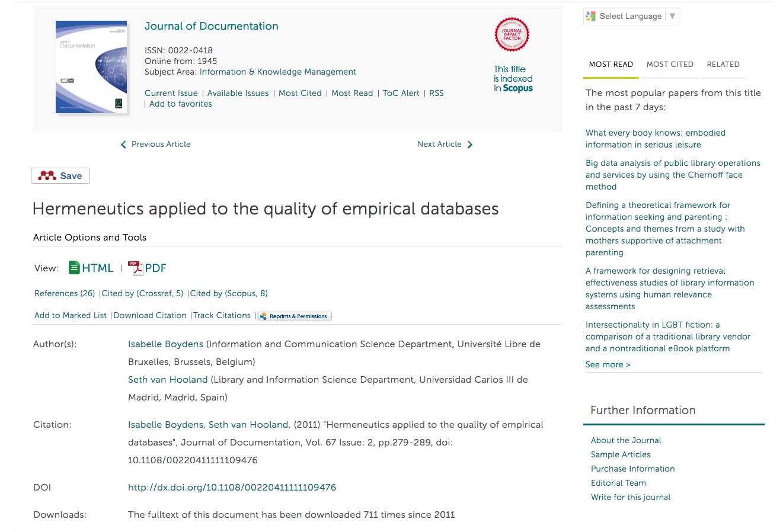This screenshot has width=783, height=532.
Task: Switch to the MOST CITED tab
Action: pos(670,64)
